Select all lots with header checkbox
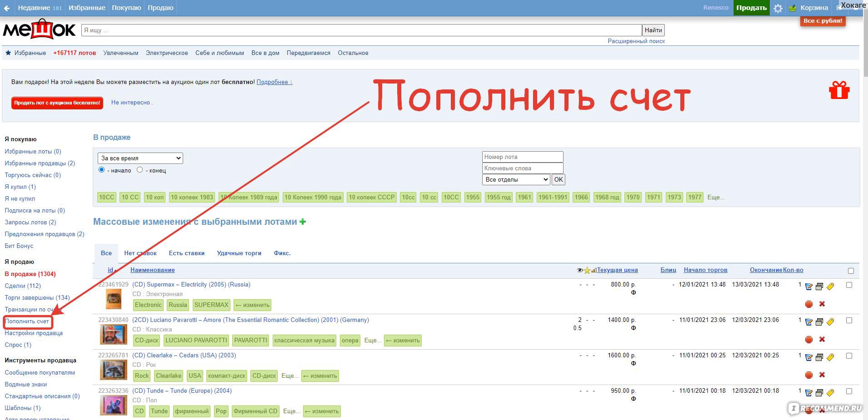This screenshot has width=868, height=420. pyautogui.click(x=851, y=271)
